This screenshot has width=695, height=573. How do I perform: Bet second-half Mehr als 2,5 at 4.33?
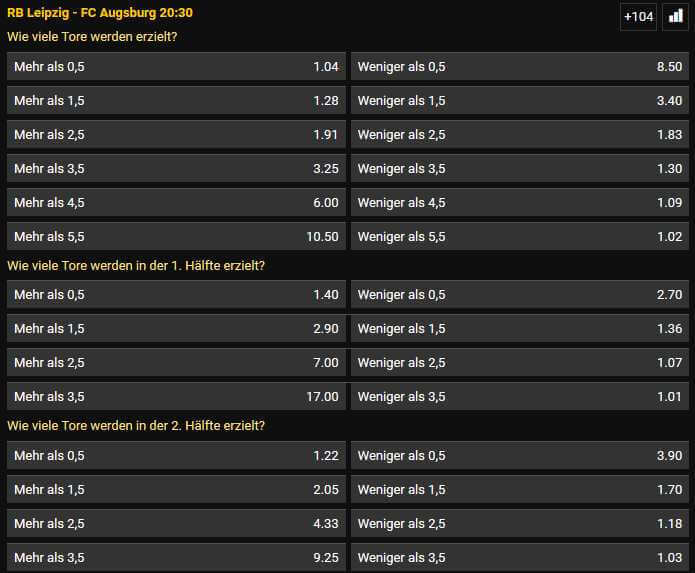(176, 523)
